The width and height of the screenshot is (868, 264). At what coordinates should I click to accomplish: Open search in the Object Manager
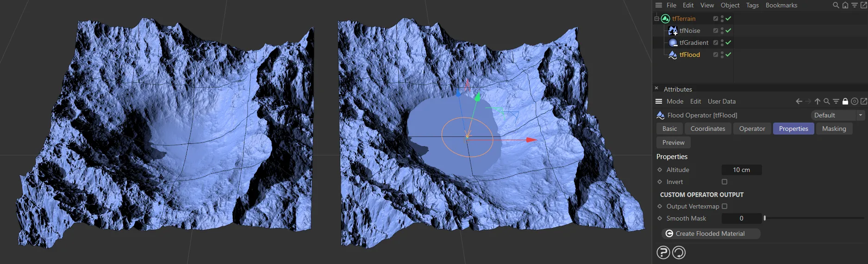[836, 6]
